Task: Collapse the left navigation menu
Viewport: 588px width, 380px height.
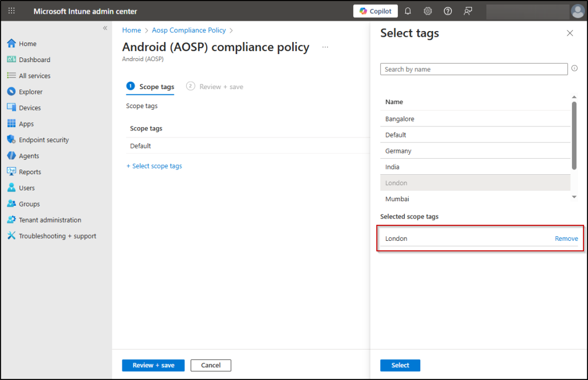Action: (x=105, y=28)
